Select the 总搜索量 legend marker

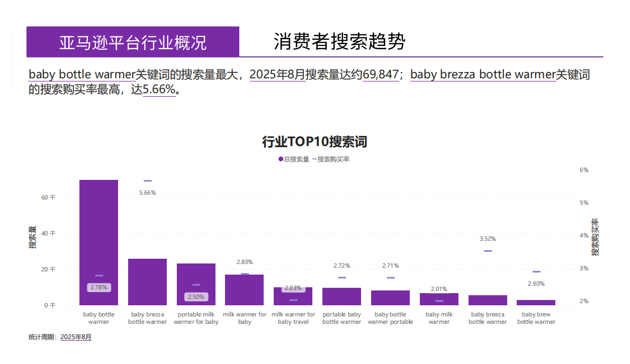coord(280,158)
